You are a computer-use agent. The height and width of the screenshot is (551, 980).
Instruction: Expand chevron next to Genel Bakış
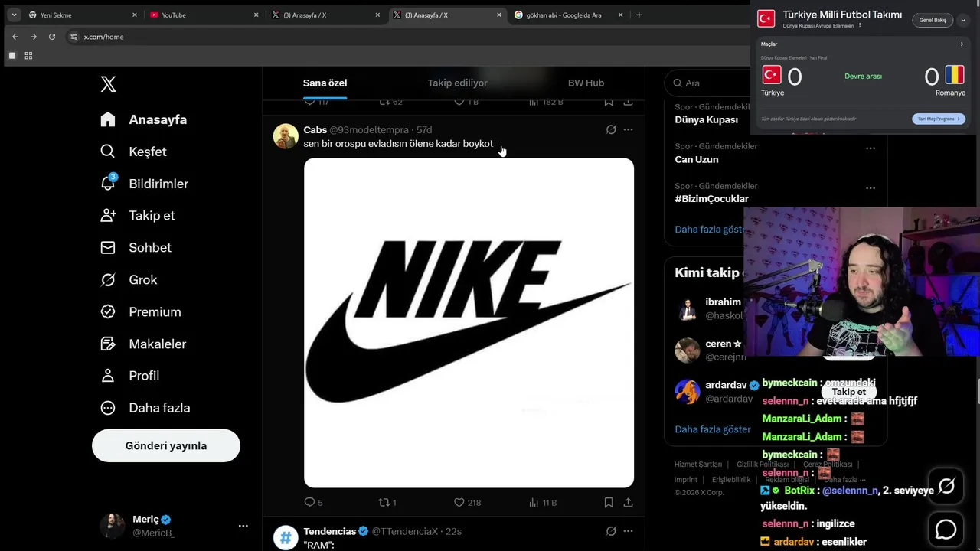[x=963, y=20]
